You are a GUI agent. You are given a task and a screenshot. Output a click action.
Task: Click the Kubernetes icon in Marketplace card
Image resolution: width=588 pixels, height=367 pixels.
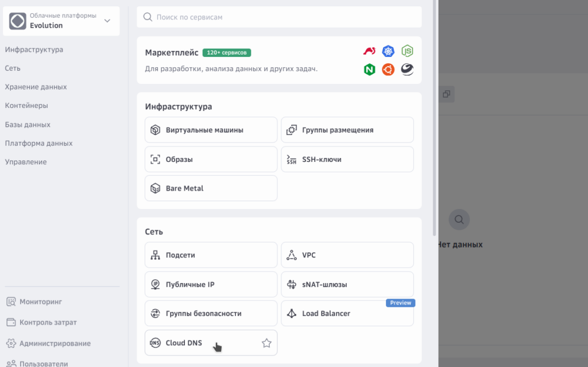click(388, 51)
